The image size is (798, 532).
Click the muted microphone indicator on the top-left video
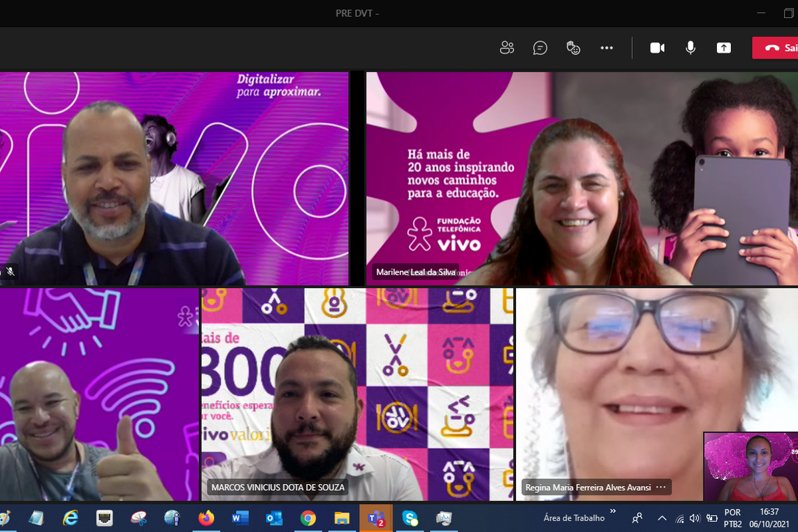pyautogui.click(x=10, y=272)
